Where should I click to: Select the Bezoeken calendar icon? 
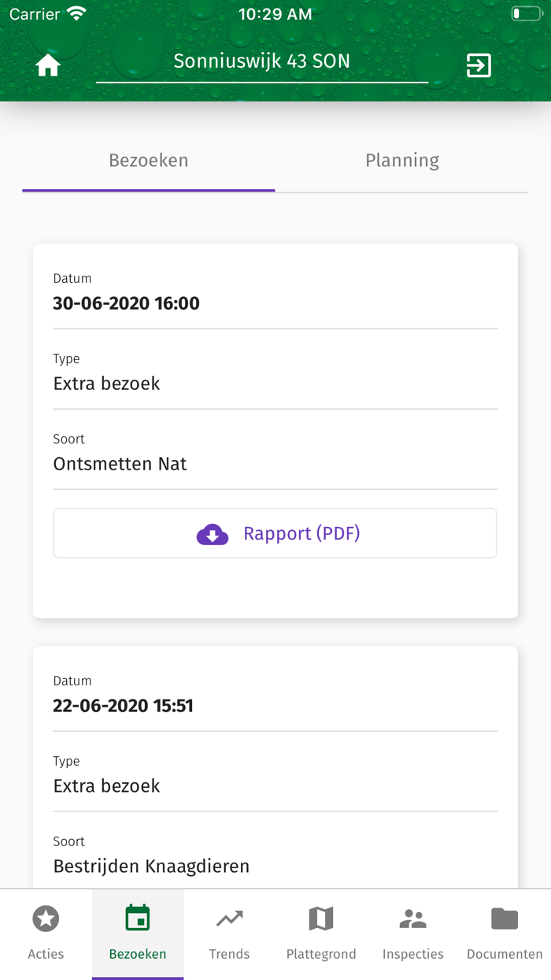click(138, 919)
